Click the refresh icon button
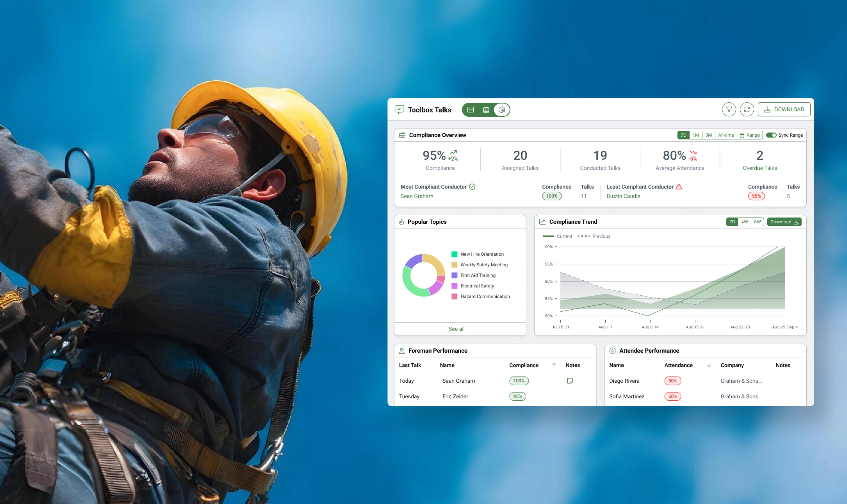This screenshot has height=504, width=847. 746,109
